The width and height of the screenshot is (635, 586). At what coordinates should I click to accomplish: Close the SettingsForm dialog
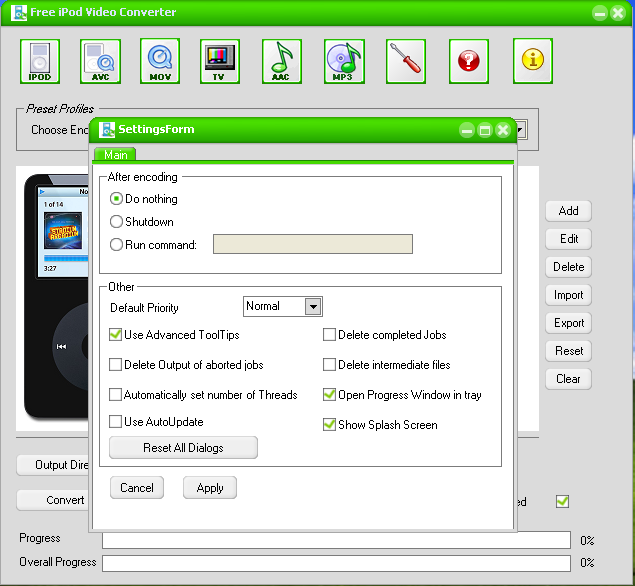(x=503, y=130)
